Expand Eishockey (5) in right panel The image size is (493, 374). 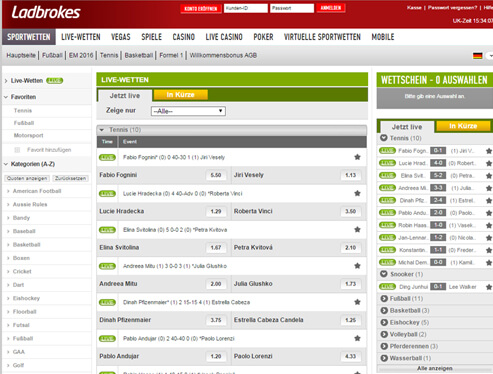click(x=384, y=323)
